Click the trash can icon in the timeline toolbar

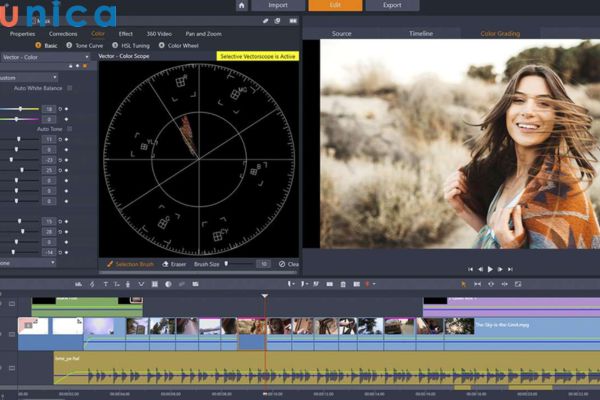pyautogui.click(x=343, y=284)
